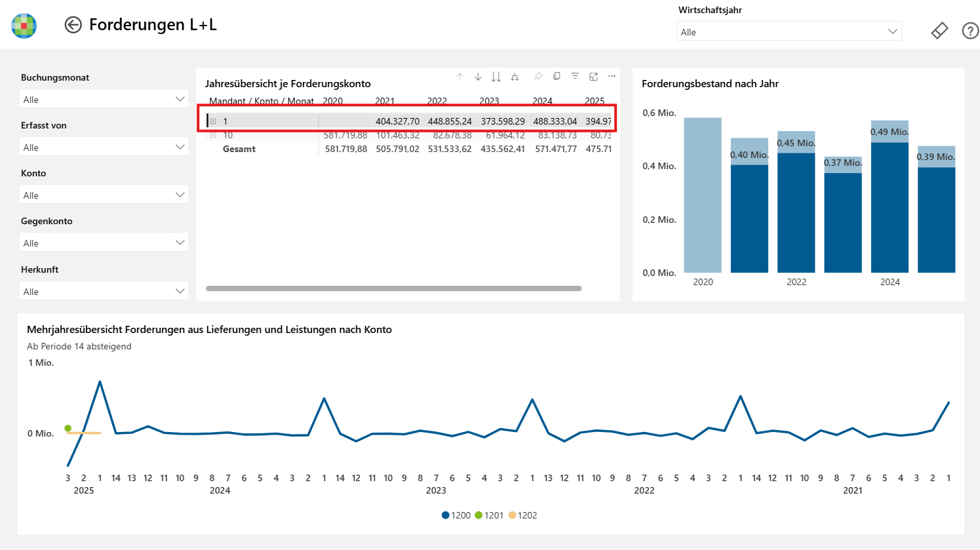Click the total value 571.471,77
This screenshot has width=980, height=550.
click(555, 149)
